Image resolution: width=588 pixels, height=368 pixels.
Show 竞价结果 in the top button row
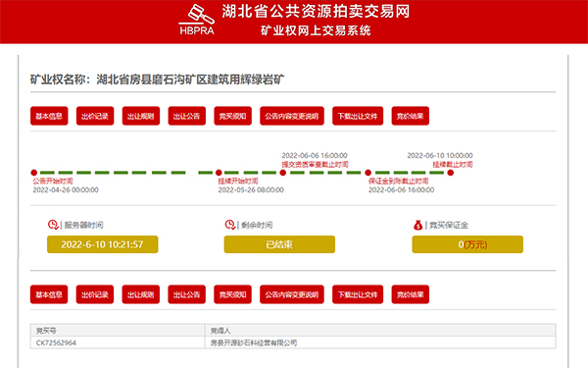click(411, 116)
